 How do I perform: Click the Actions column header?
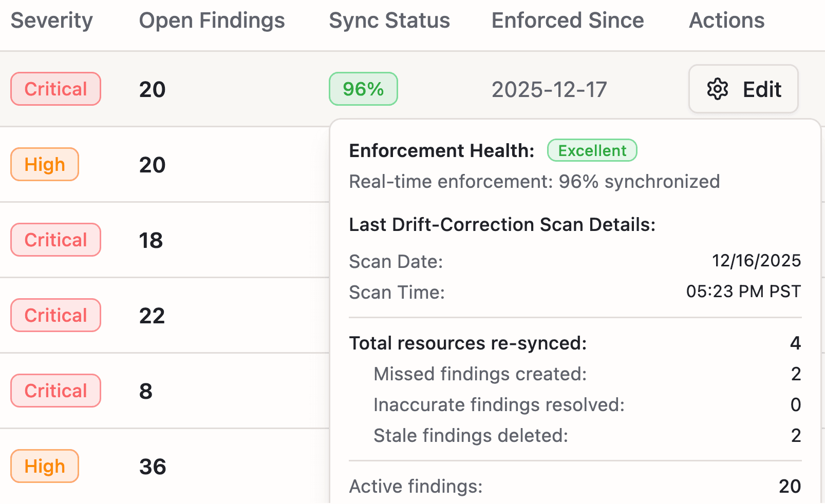click(x=726, y=21)
